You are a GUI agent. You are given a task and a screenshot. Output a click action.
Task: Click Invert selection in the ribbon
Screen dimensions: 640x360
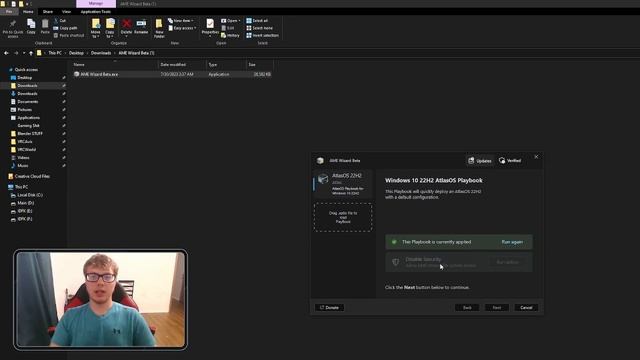tap(262, 36)
